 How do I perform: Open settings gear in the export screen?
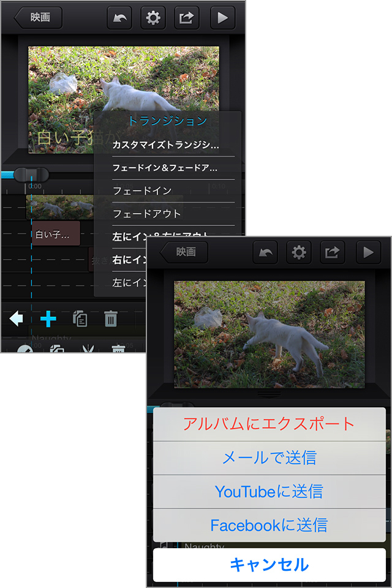[299, 252]
